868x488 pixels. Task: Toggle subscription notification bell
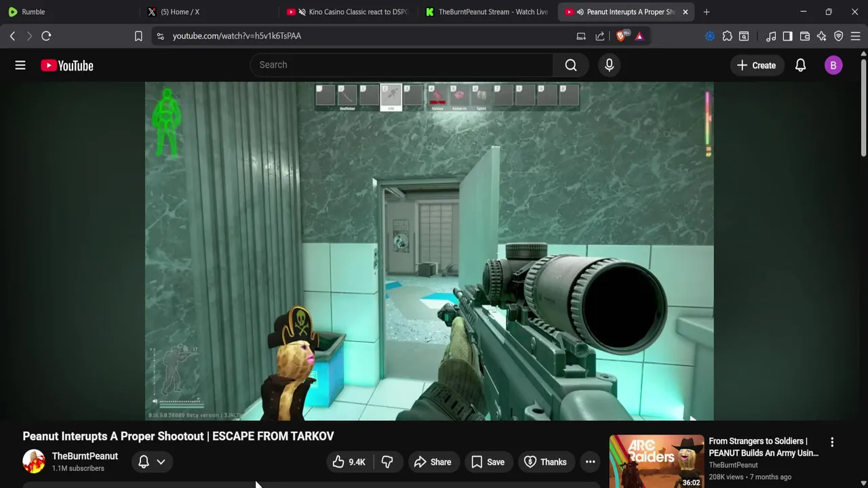click(144, 462)
